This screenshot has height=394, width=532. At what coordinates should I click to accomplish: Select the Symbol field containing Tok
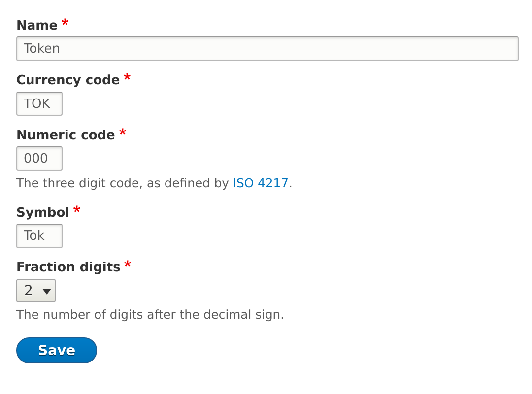[x=39, y=236]
